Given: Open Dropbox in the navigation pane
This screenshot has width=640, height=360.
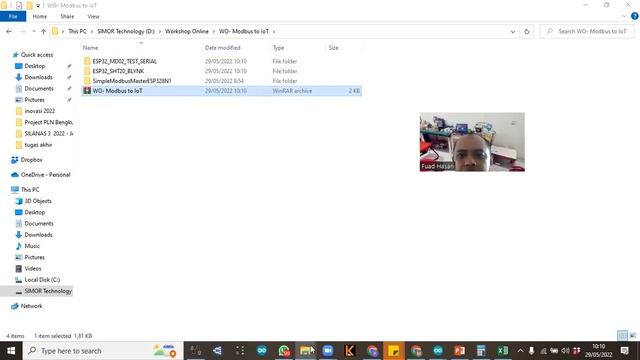Looking at the screenshot, I should coord(31,160).
